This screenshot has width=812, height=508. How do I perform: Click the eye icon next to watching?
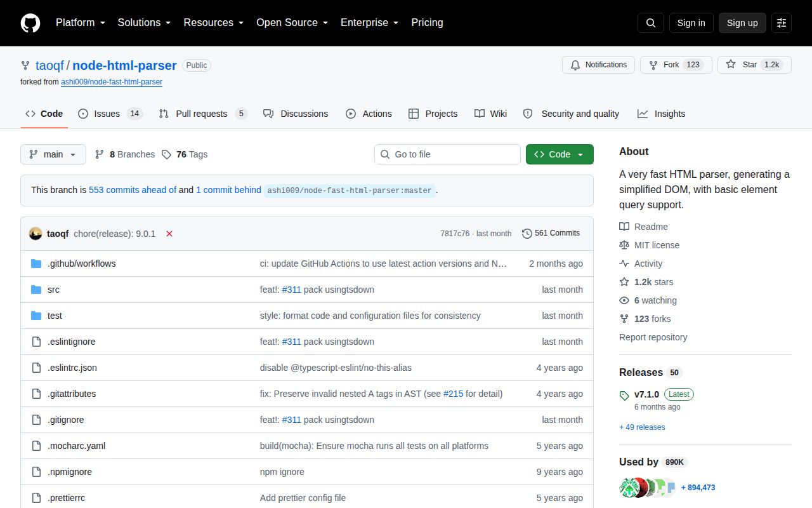click(624, 300)
